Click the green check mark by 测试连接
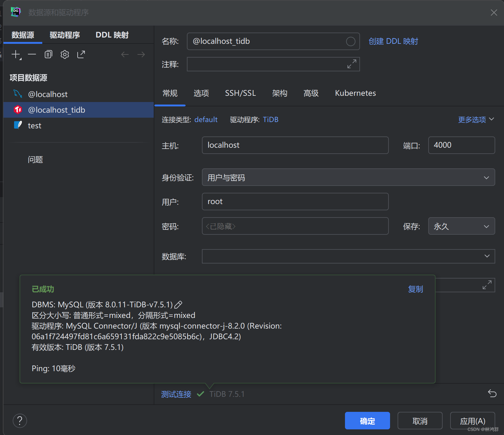Screen dimensions: 504x435 tap(200, 394)
